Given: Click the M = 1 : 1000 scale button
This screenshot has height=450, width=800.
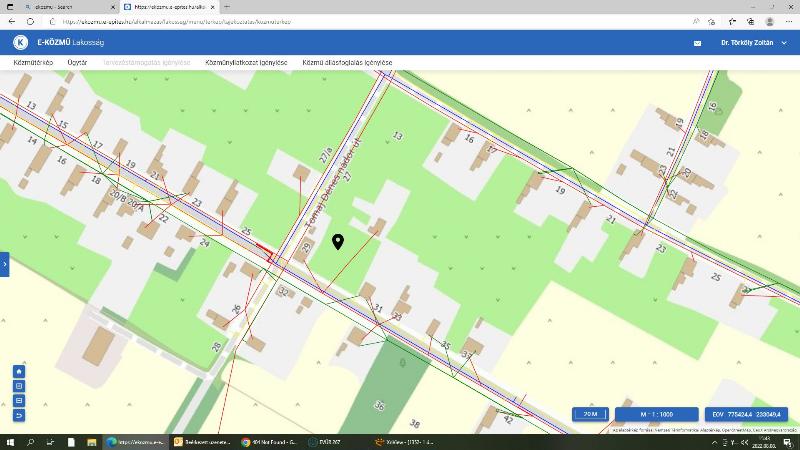Looking at the screenshot, I should (657, 414).
